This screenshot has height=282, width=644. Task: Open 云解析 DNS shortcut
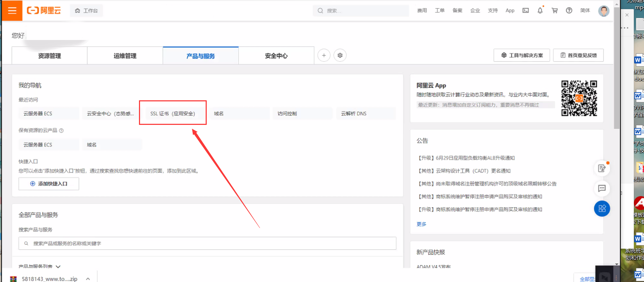click(x=366, y=114)
